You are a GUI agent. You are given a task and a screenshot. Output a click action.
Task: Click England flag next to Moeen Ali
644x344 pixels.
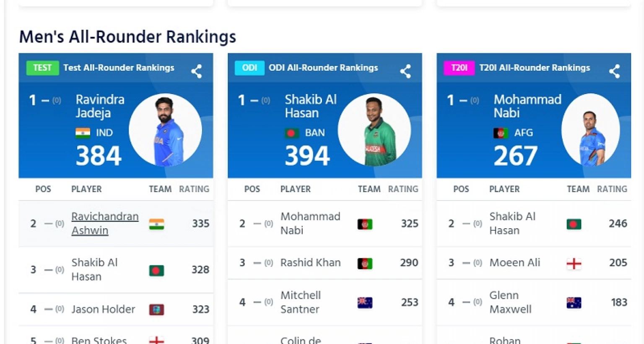tap(574, 263)
